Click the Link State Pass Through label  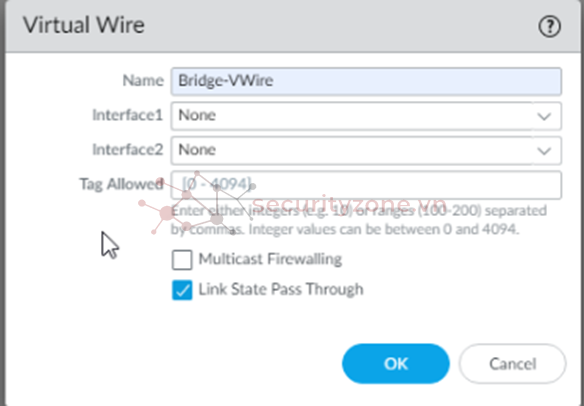point(281,289)
